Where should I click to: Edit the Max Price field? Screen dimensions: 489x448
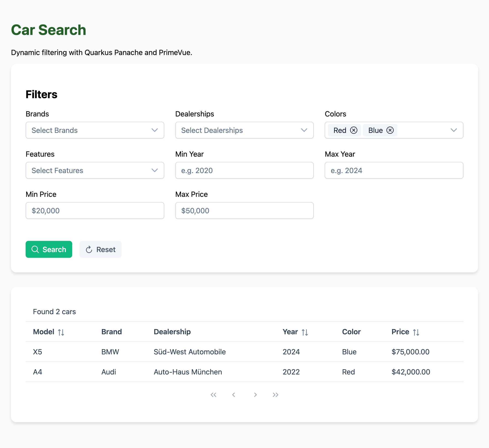click(244, 211)
